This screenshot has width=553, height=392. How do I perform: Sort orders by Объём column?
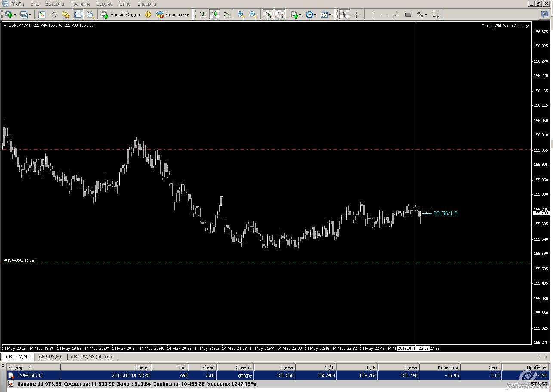point(203,367)
